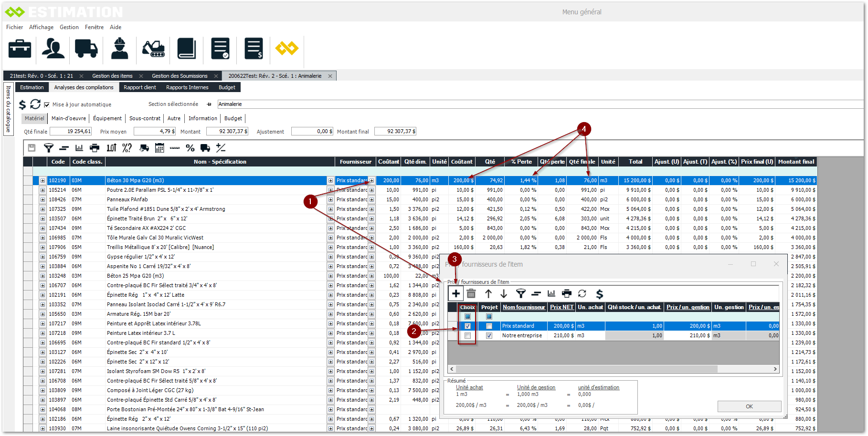Click the briefcase icon in main toolbar
The height and width of the screenshot is (436, 868).
coord(20,49)
